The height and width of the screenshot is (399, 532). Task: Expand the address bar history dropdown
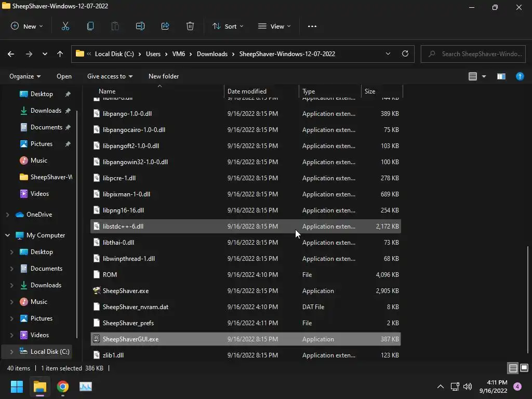(x=388, y=54)
